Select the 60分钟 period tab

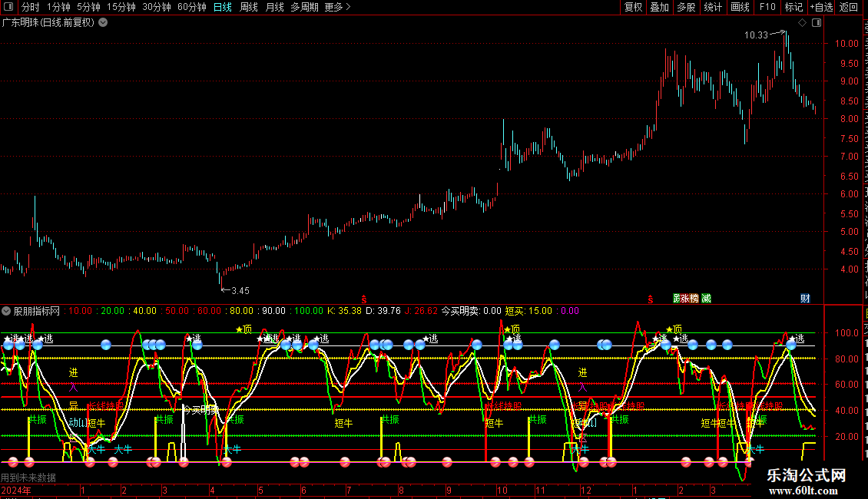(x=192, y=7)
